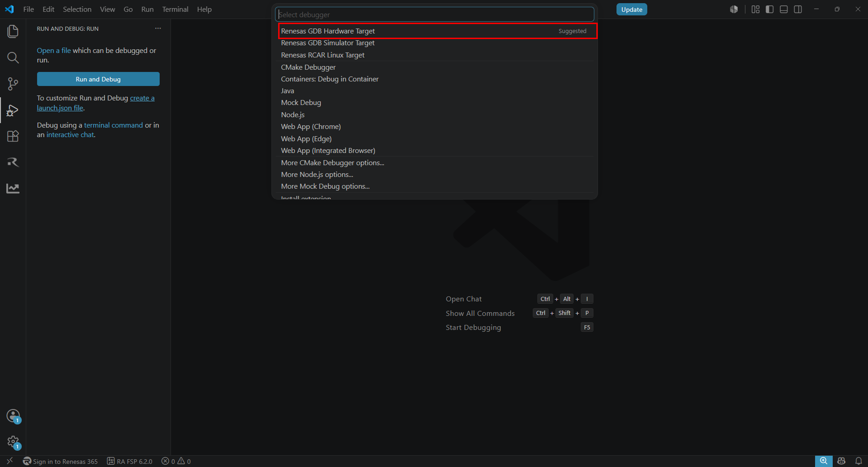Focus the Select debugger input field
This screenshot has height=467, width=868.
[435, 14]
